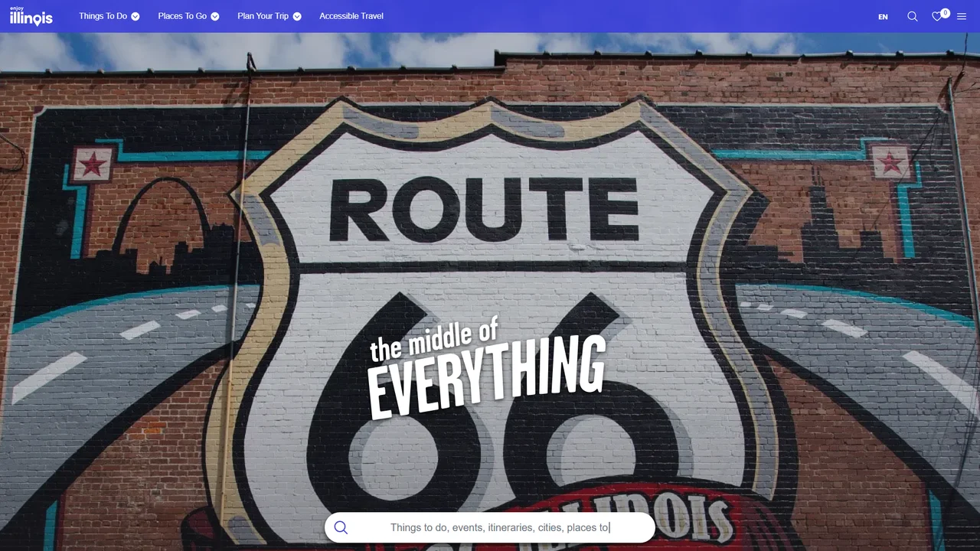The width and height of the screenshot is (980, 551).
Task: Open the Enjoy Illinois logo homepage link
Action: click(x=31, y=16)
